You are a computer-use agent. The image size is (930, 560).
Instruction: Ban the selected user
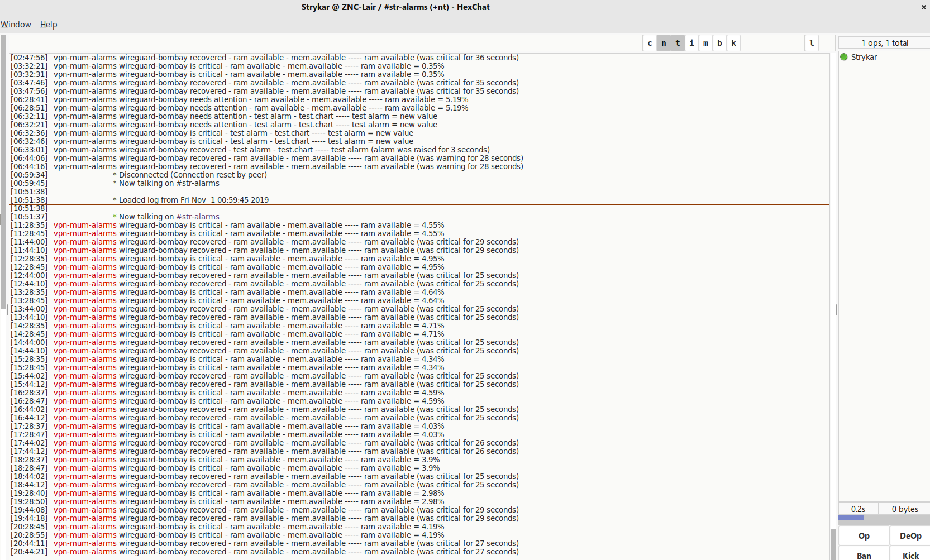pyautogui.click(x=864, y=555)
